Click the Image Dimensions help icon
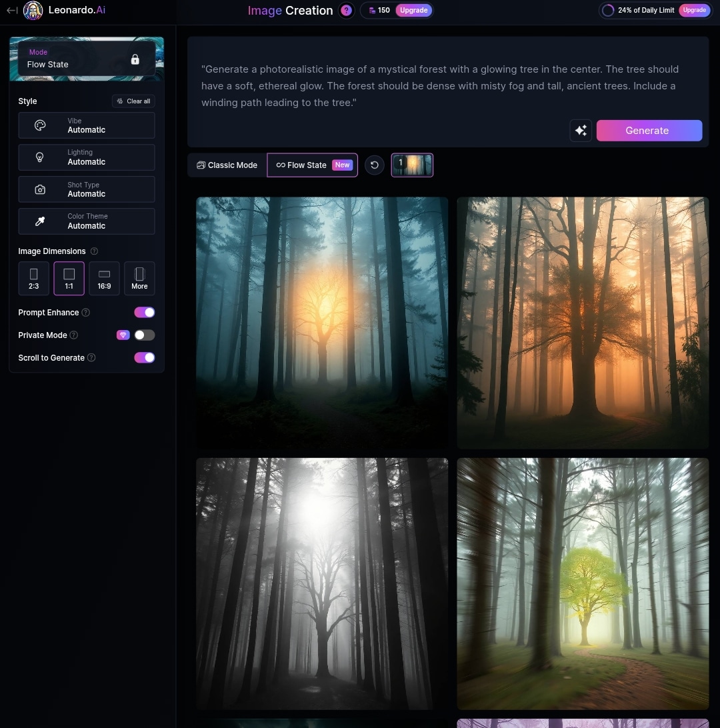The width and height of the screenshot is (720, 728). coord(94,251)
